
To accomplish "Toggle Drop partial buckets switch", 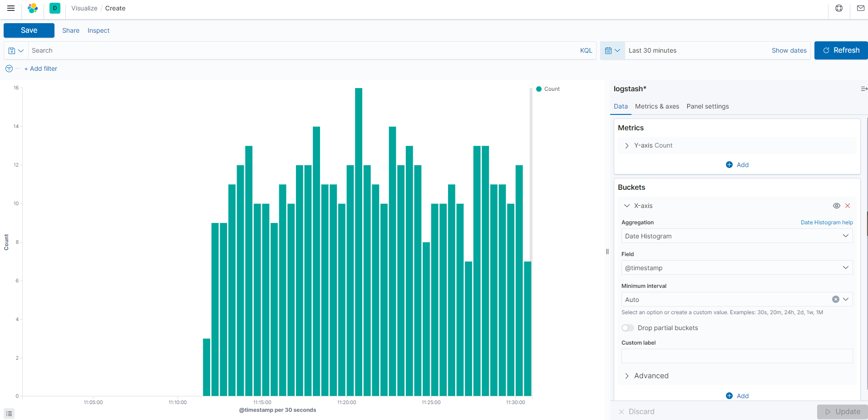I will click(x=628, y=328).
